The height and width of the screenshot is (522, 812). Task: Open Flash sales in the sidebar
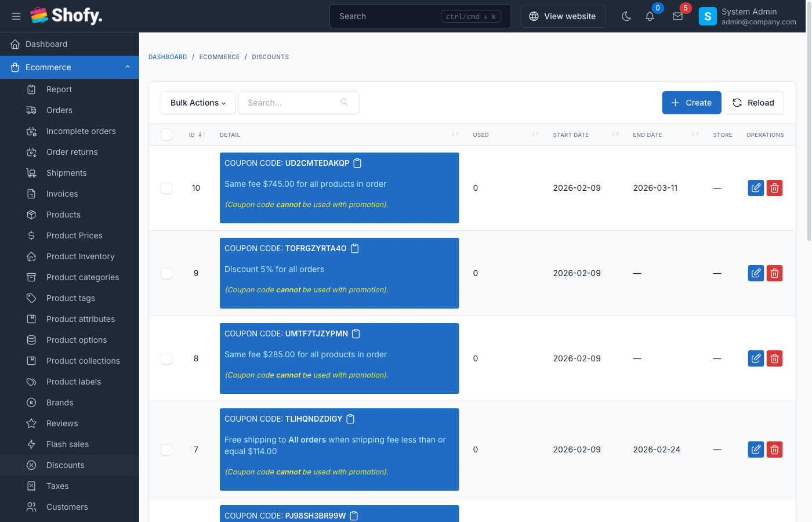click(x=67, y=444)
